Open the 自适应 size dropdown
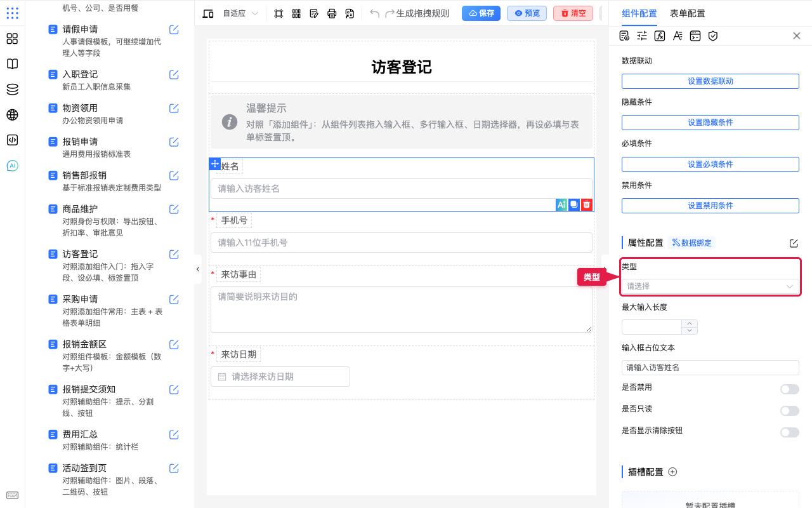 [240, 13]
